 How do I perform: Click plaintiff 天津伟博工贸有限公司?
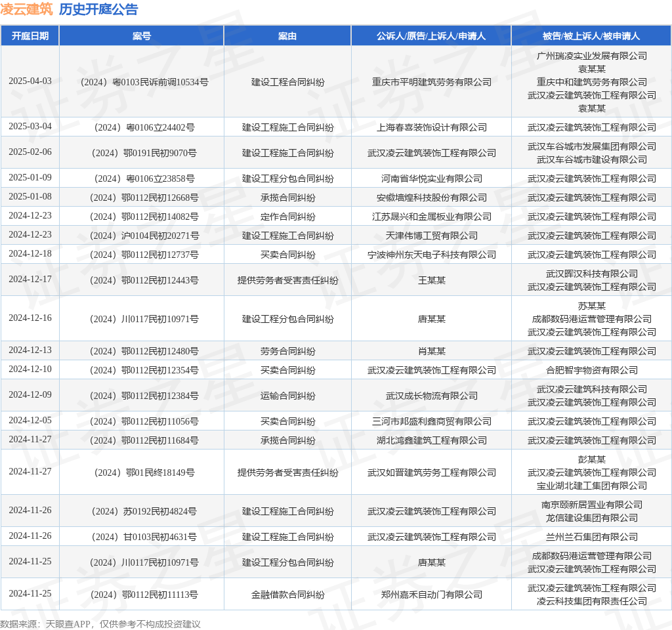(432, 236)
